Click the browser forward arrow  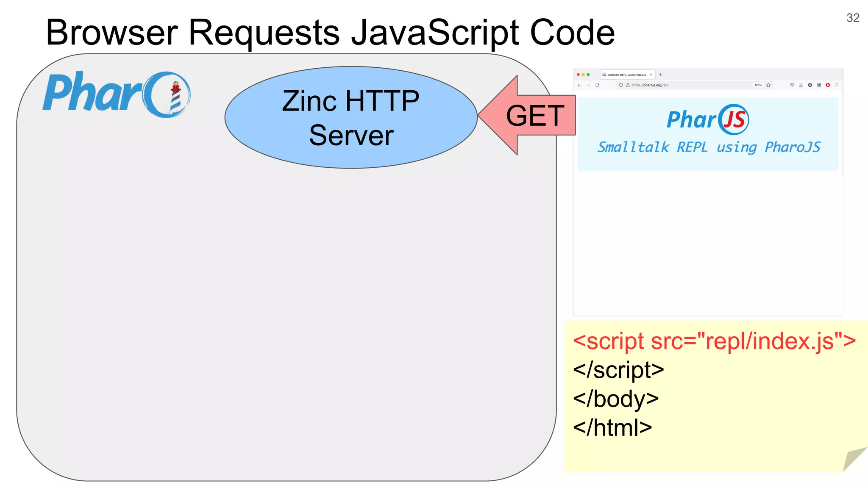588,85
